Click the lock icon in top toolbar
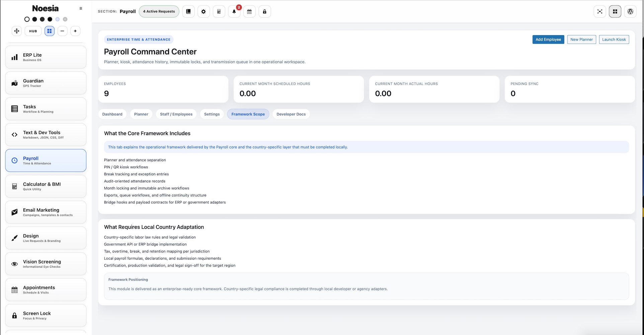 click(265, 11)
